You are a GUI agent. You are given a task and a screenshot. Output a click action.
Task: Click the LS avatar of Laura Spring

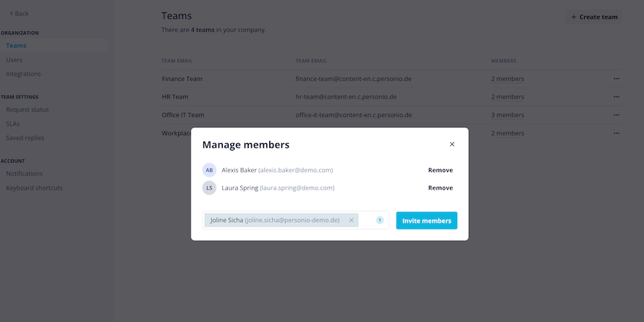click(209, 187)
